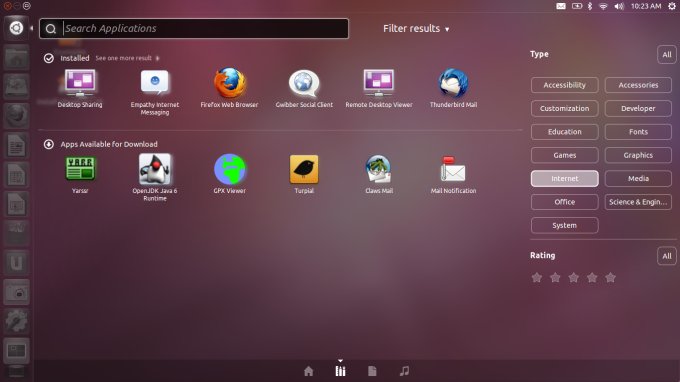
Task: Click the 10:23 AM clock
Action: (x=646, y=6)
